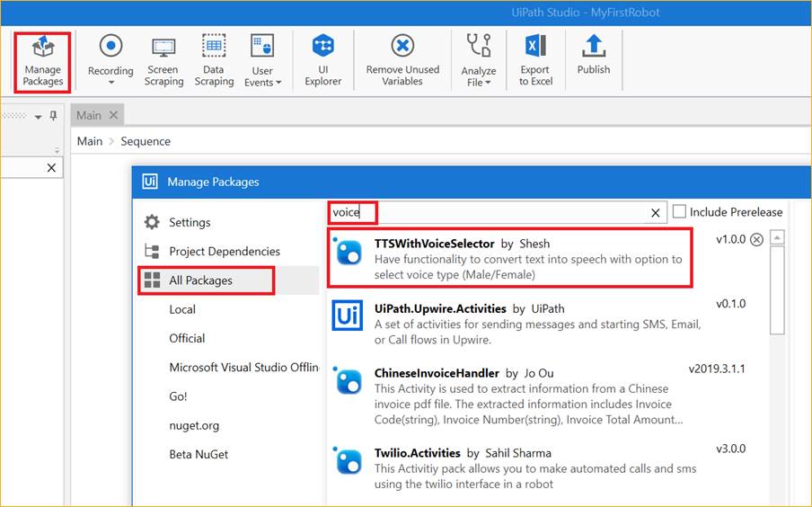Click the Settings gear icon
The width and height of the screenshot is (812, 507).
pos(152,222)
